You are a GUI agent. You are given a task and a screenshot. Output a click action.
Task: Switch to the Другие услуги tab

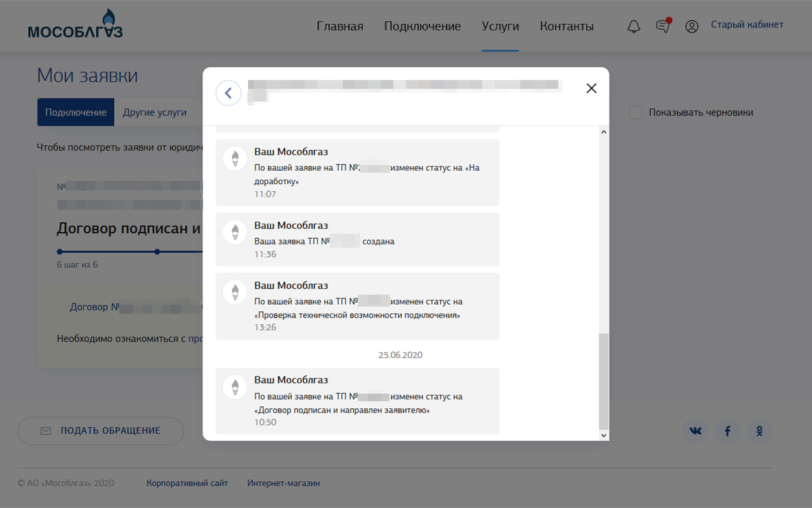pyautogui.click(x=155, y=112)
